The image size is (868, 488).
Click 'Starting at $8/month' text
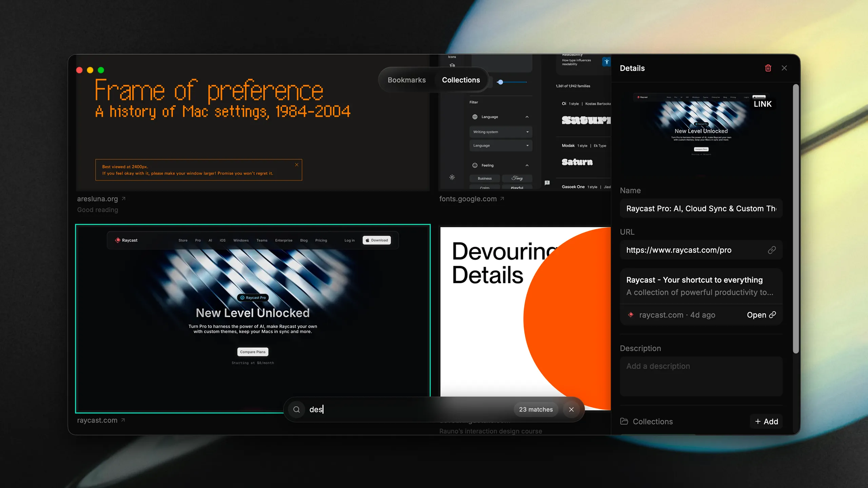pos(253,363)
